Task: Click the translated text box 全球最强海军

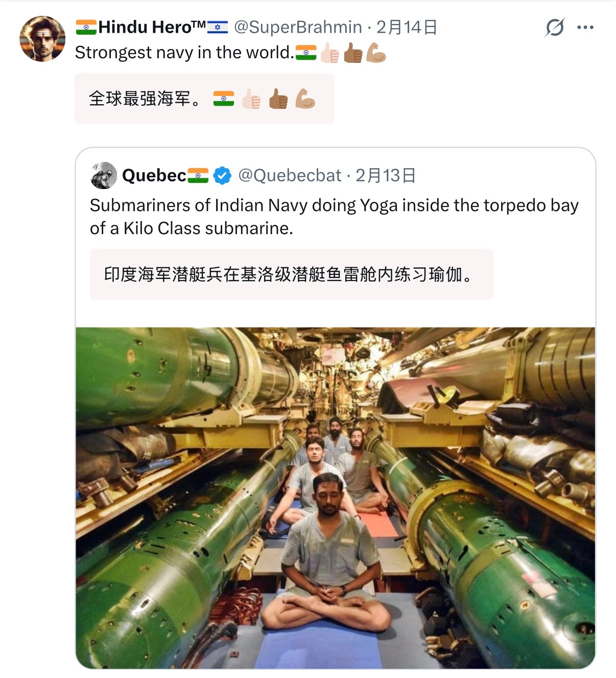Action: click(x=204, y=98)
